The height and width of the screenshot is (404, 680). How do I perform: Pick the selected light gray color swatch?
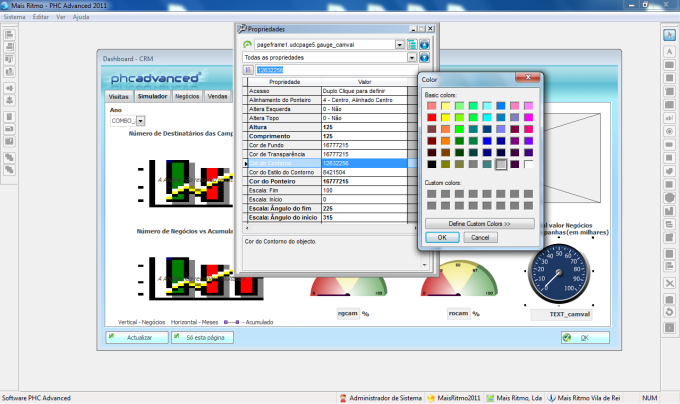click(501, 164)
